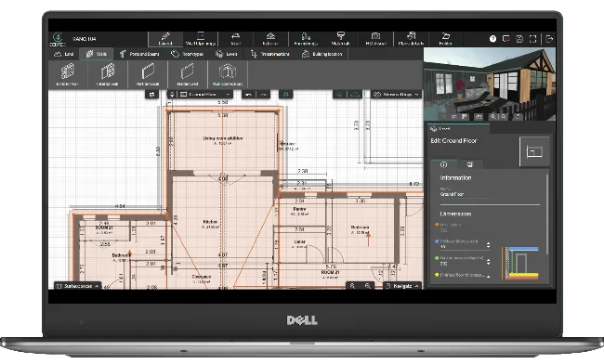This screenshot has width=604, height=364.
Task: Save the project with the disk icon
Action: tap(519, 39)
